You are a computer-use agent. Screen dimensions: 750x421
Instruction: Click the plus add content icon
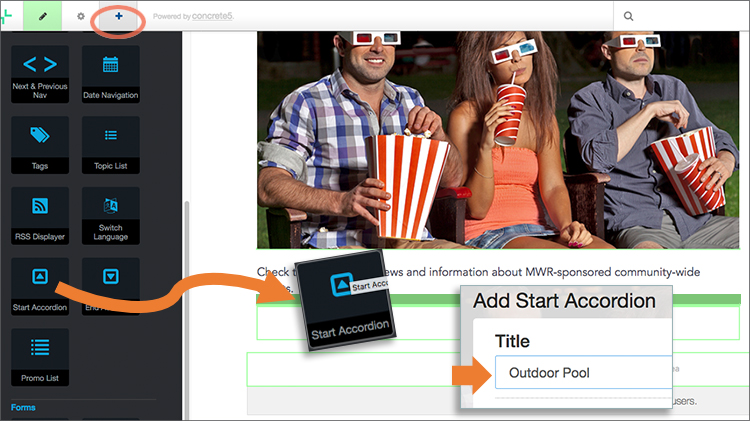(119, 16)
